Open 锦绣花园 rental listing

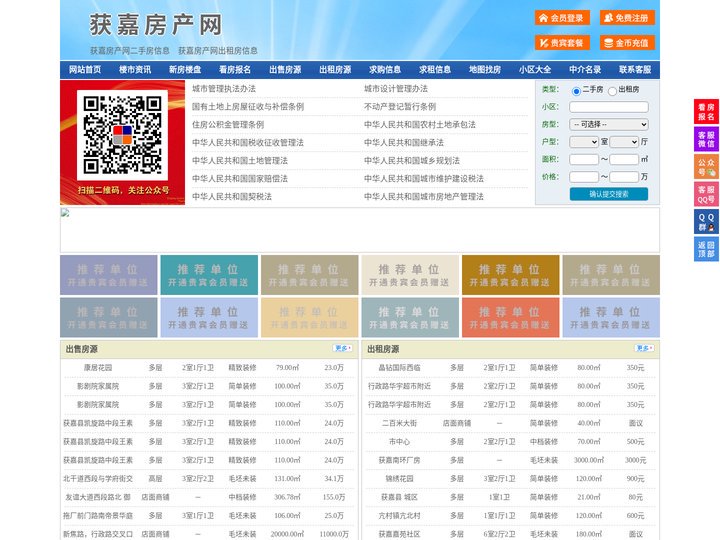399,478
